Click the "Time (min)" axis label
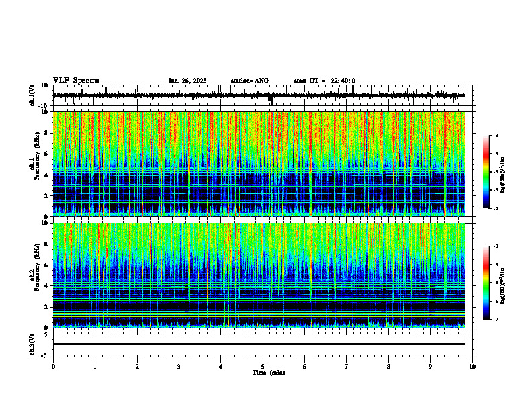This screenshot has height=411, width=532. coord(269,373)
